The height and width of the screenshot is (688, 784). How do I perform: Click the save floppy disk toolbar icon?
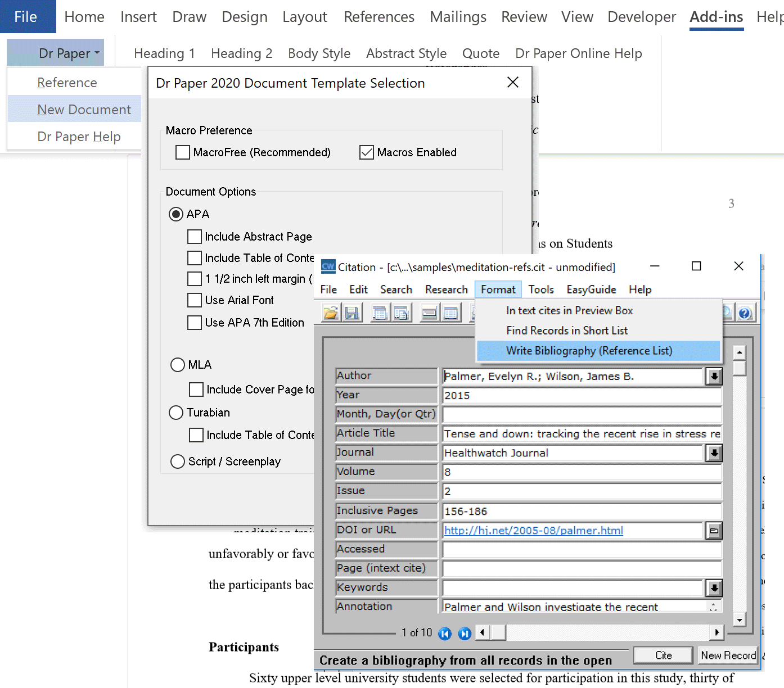point(352,313)
